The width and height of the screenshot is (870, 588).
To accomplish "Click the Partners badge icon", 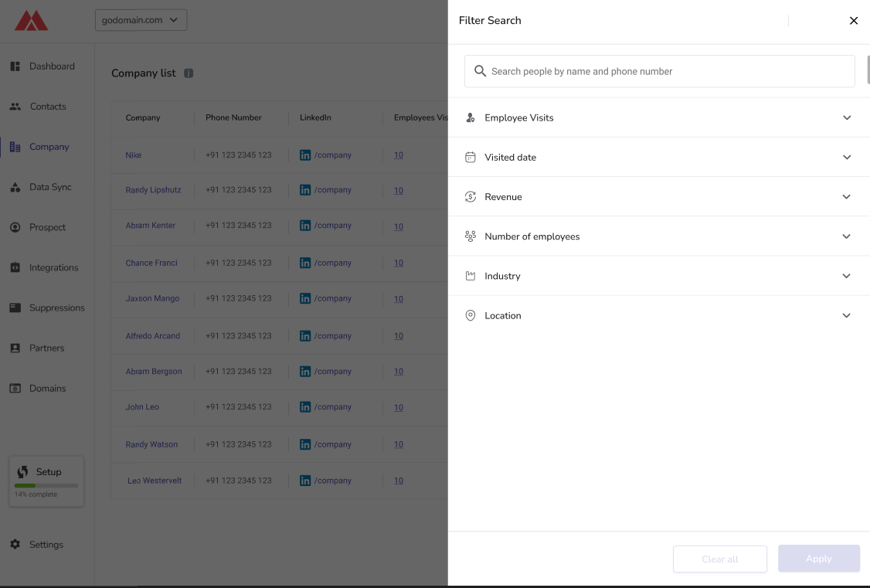I will tap(15, 348).
